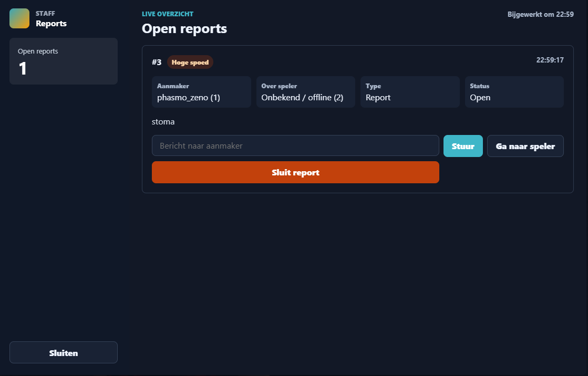This screenshot has width=588, height=376.
Task: Click the Bijgewerkt om 22:59 label
Action: click(x=540, y=14)
